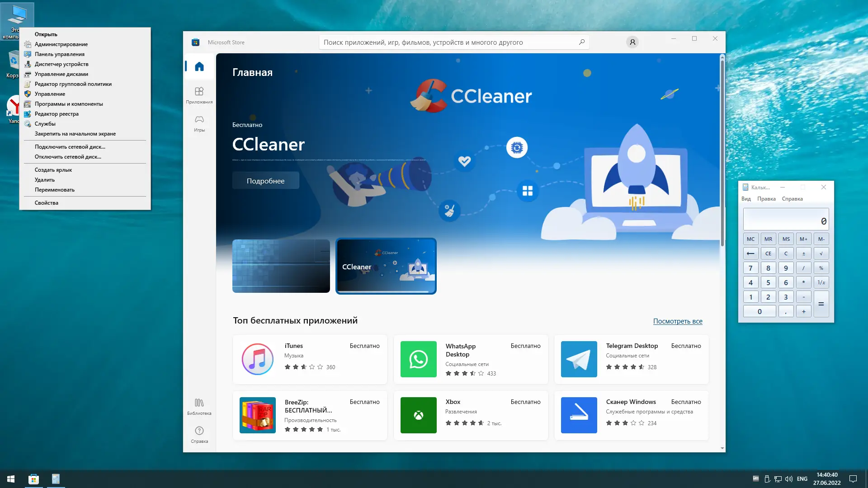Click the volume icon in system tray
868x488 pixels.
pos(789,479)
